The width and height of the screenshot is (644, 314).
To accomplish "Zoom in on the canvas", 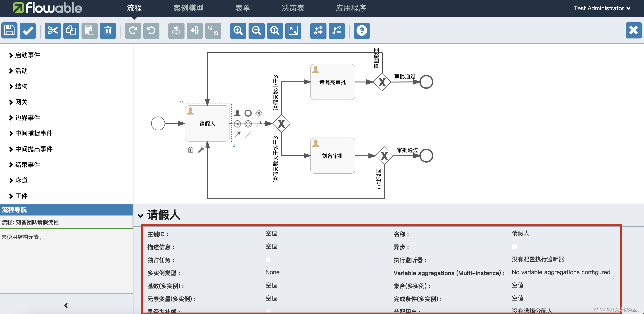I will (x=238, y=30).
